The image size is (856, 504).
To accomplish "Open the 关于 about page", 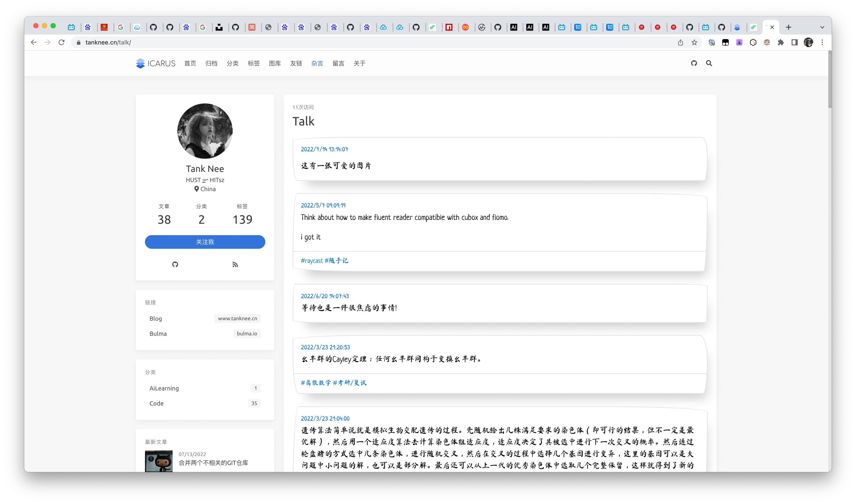I will click(359, 63).
